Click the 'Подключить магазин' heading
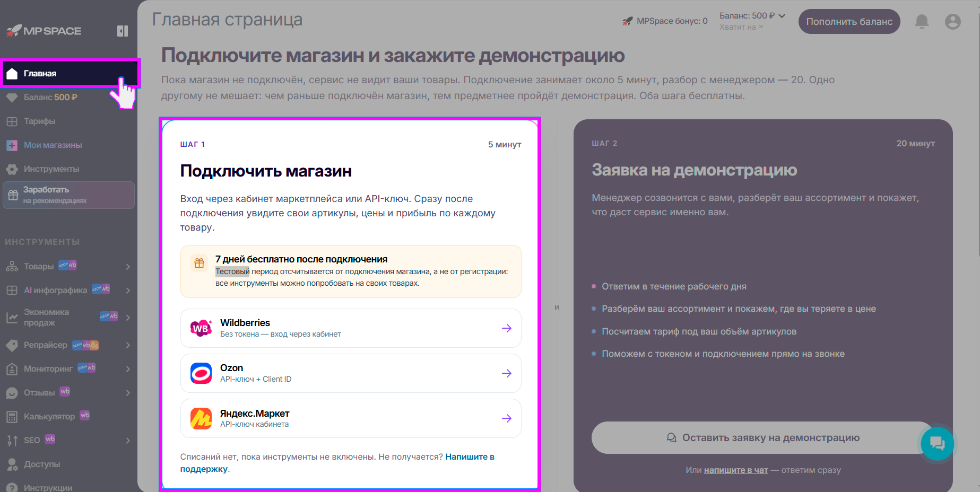 coord(266,171)
